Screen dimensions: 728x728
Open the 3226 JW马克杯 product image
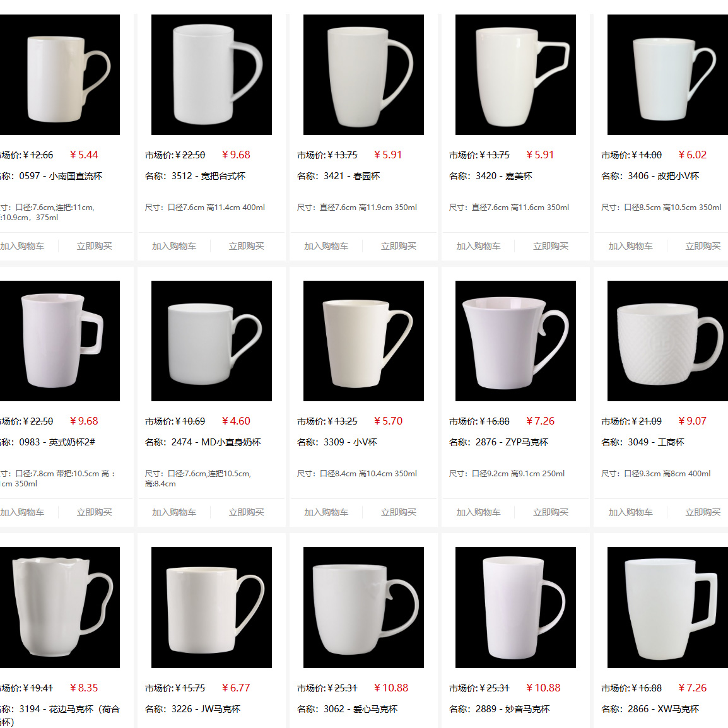point(211,608)
